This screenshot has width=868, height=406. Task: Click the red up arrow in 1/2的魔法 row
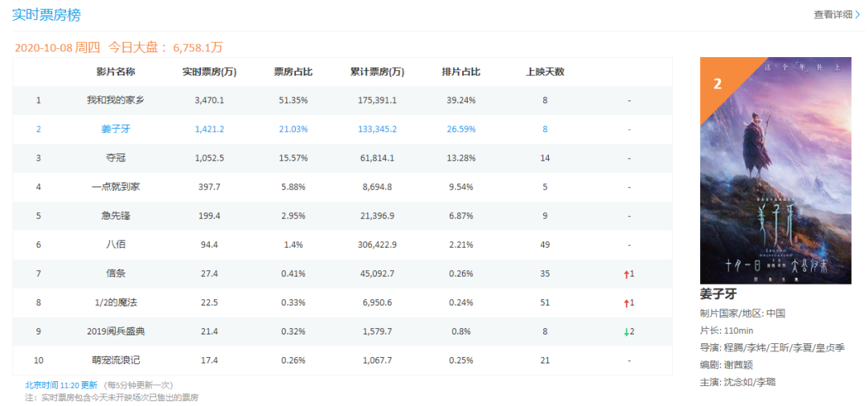[625, 302]
